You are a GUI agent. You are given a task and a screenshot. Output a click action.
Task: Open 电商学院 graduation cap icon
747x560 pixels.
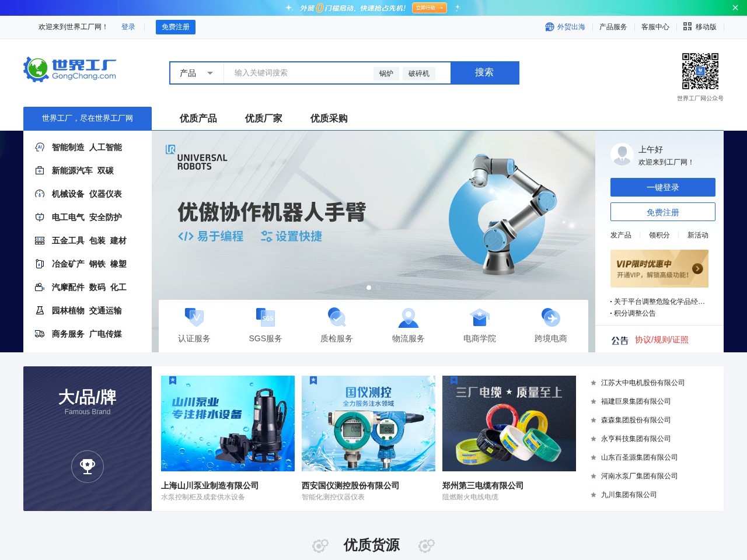[480, 317]
